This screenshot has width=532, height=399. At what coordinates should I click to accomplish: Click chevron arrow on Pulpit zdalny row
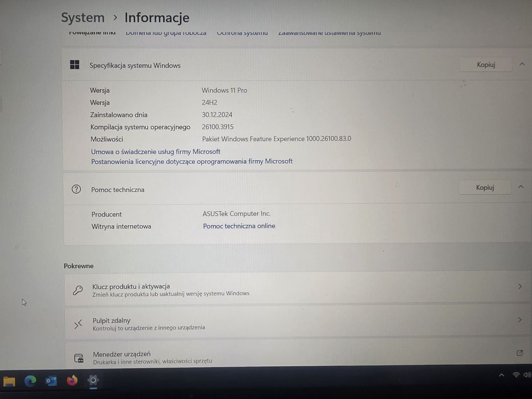(x=520, y=320)
